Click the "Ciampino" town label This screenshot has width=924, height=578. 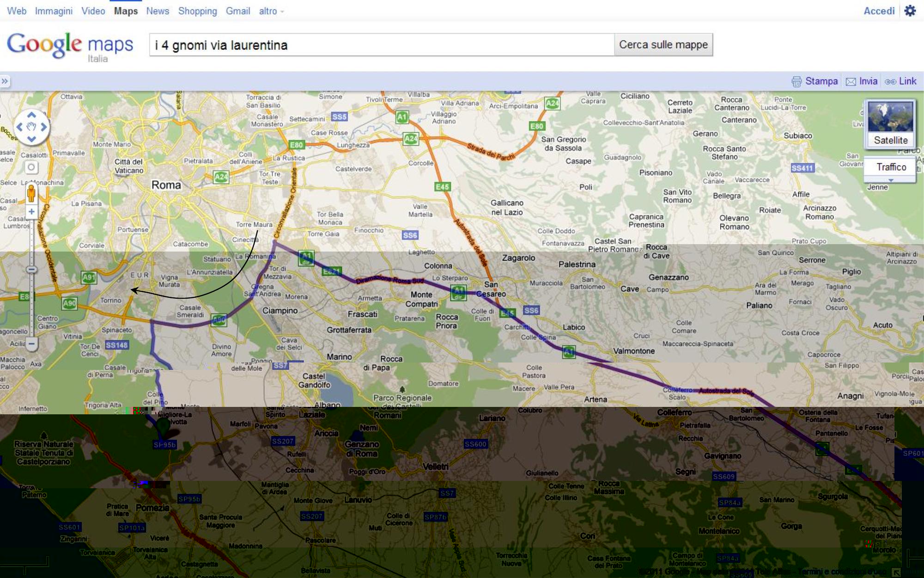click(x=280, y=311)
